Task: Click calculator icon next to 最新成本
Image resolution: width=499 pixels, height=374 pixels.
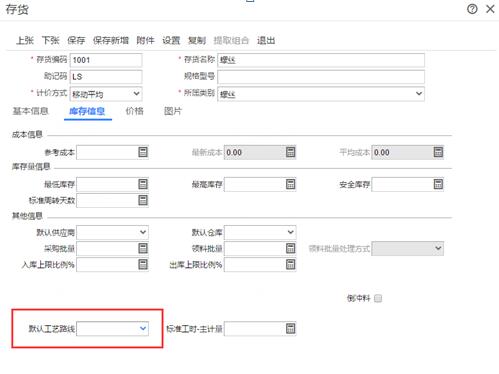Action: [x=291, y=152]
